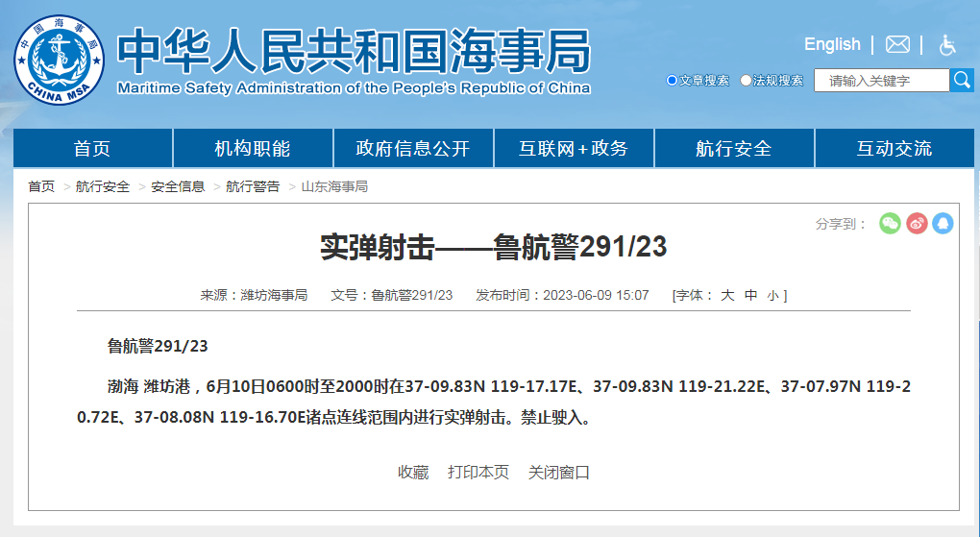
Task: Click bold heading 鲁航警291/23 in article body
Action: (x=158, y=346)
